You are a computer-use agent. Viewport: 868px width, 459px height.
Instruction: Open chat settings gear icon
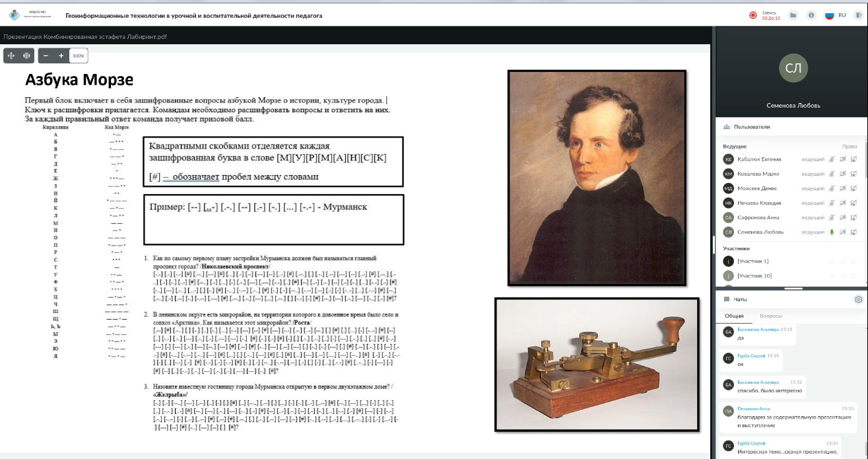coord(859,300)
